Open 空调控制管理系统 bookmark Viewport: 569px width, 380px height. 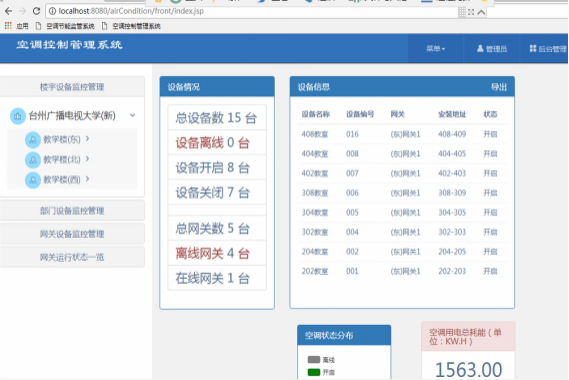[x=131, y=26]
